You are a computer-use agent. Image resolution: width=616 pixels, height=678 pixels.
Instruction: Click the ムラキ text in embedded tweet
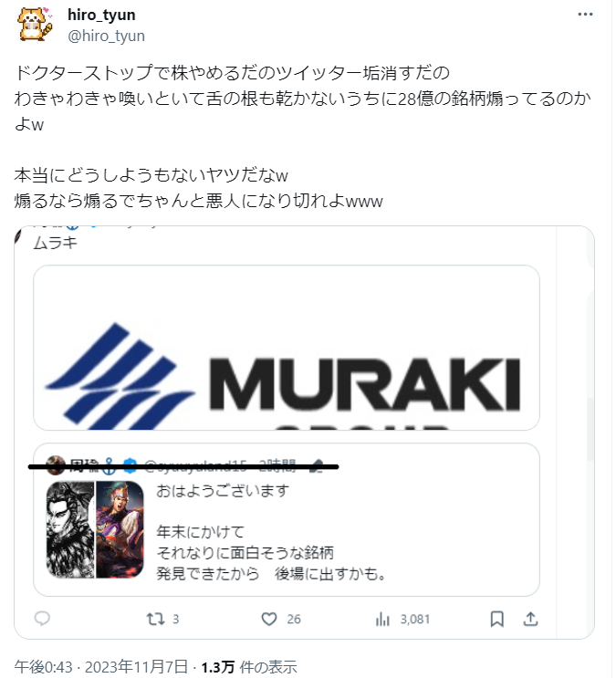[x=56, y=243]
